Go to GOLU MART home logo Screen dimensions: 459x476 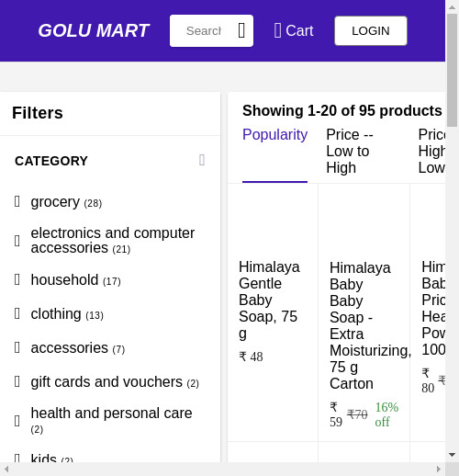click(x=94, y=30)
